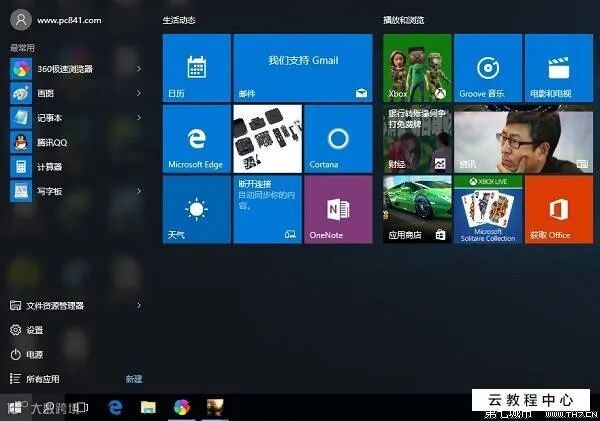Launch 画图 Paint from most used list
The image size is (600, 421).
coord(77,93)
